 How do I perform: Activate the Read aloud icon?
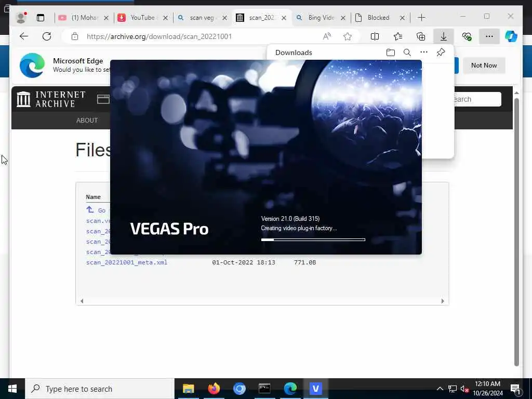[x=327, y=36]
